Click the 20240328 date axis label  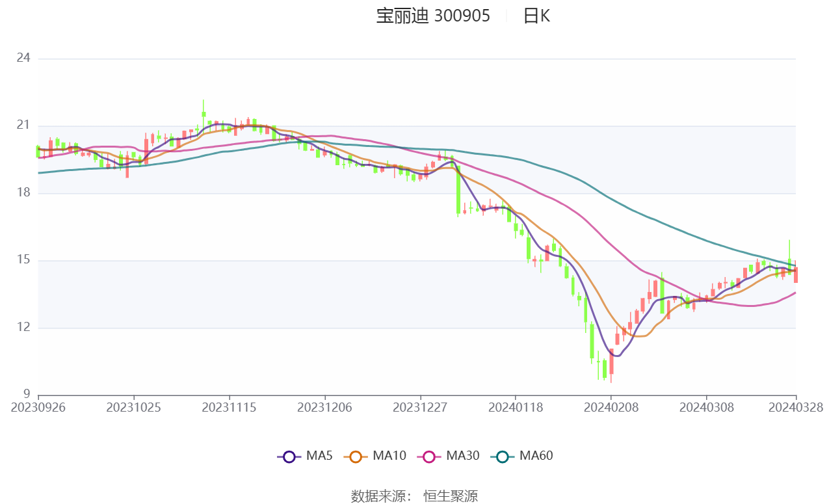tap(796, 407)
